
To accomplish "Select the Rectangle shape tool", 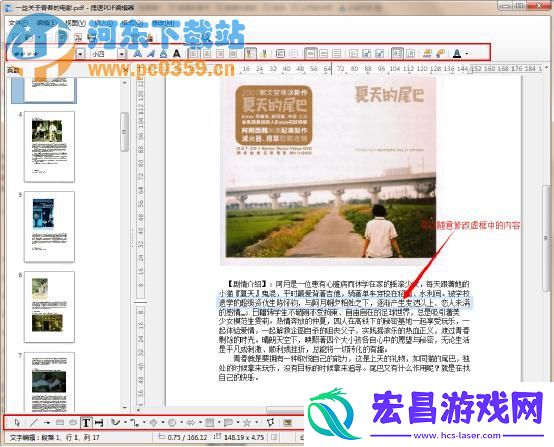I will 60,422.
